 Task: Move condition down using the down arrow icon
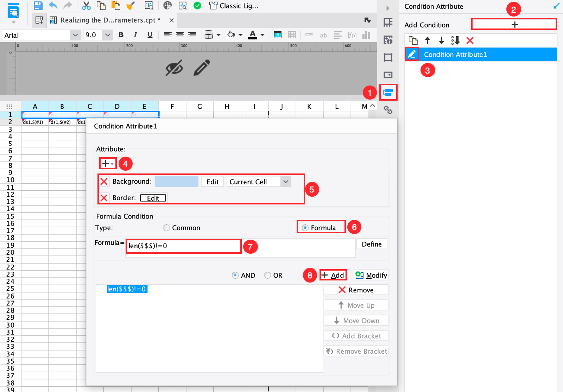441,40
